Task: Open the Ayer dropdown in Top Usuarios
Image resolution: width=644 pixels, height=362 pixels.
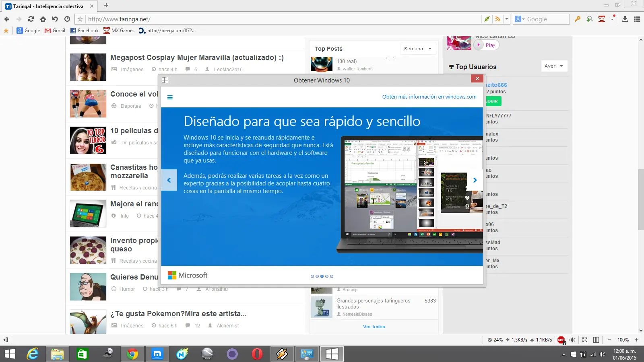Action: [x=554, y=66]
